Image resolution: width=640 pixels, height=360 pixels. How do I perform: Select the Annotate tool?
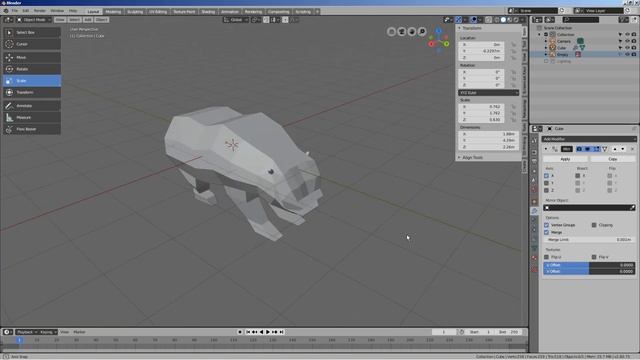pos(32,106)
